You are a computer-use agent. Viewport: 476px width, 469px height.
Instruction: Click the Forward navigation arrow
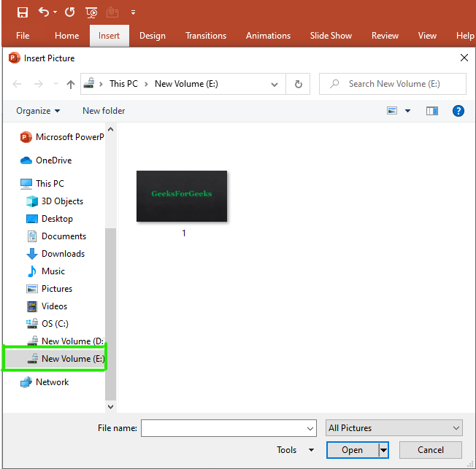pyautogui.click(x=38, y=84)
